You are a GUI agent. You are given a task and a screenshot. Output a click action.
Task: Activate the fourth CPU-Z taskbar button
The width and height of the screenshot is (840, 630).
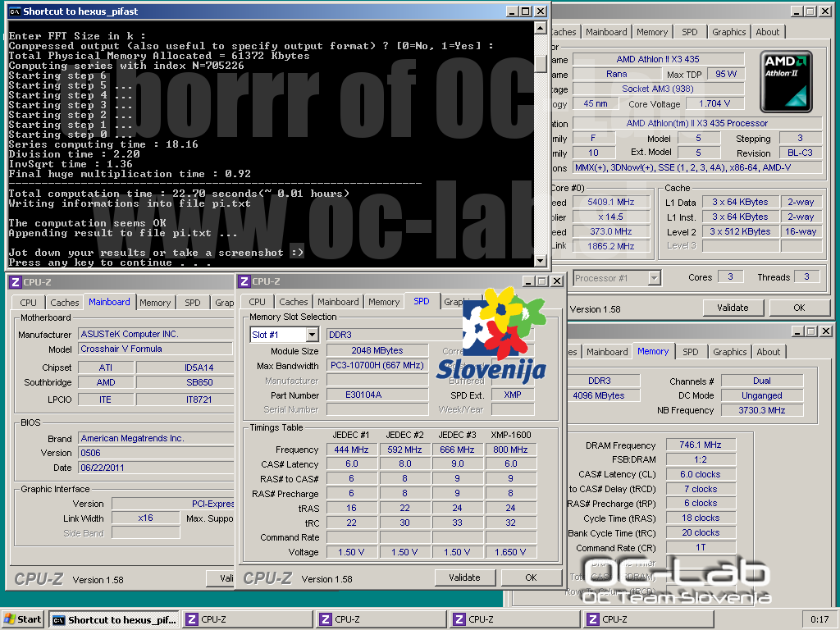[649, 620]
